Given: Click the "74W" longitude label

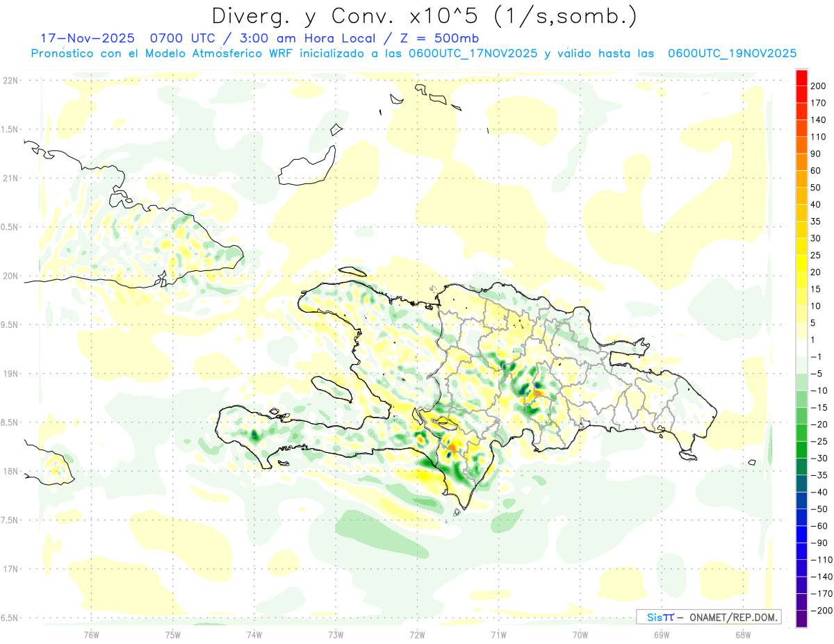Looking at the screenshot, I should 254,635.
